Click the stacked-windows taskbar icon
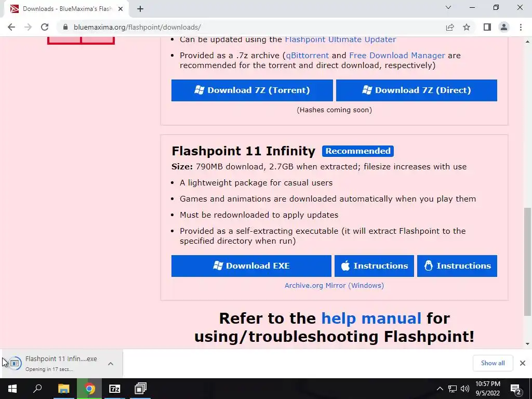This screenshot has width=532, height=399. [140, 389]
